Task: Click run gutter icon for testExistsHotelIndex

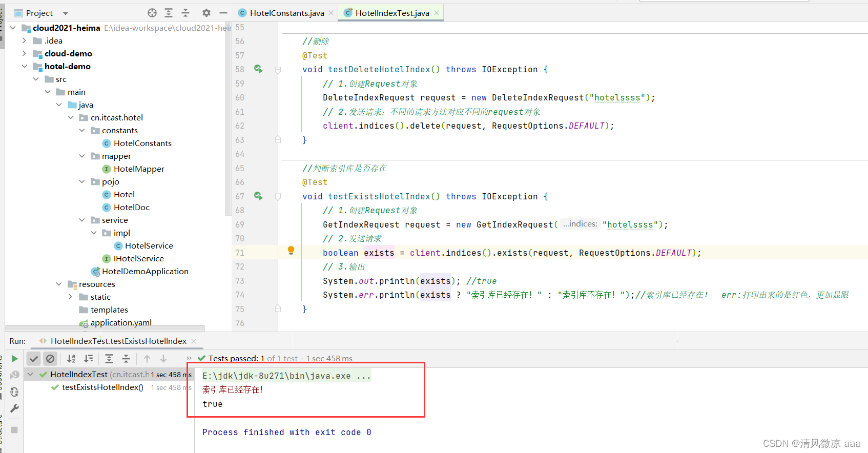Action: (258, 196)
